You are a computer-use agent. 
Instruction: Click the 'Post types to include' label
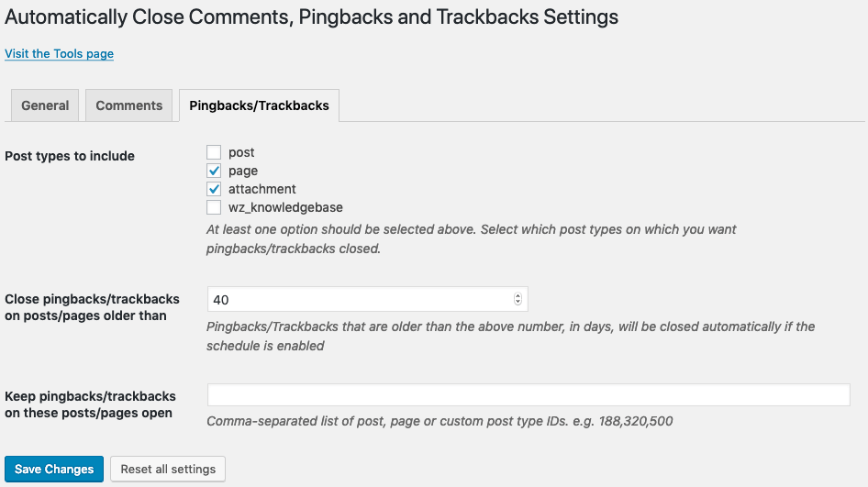click(x=70, y=156)
